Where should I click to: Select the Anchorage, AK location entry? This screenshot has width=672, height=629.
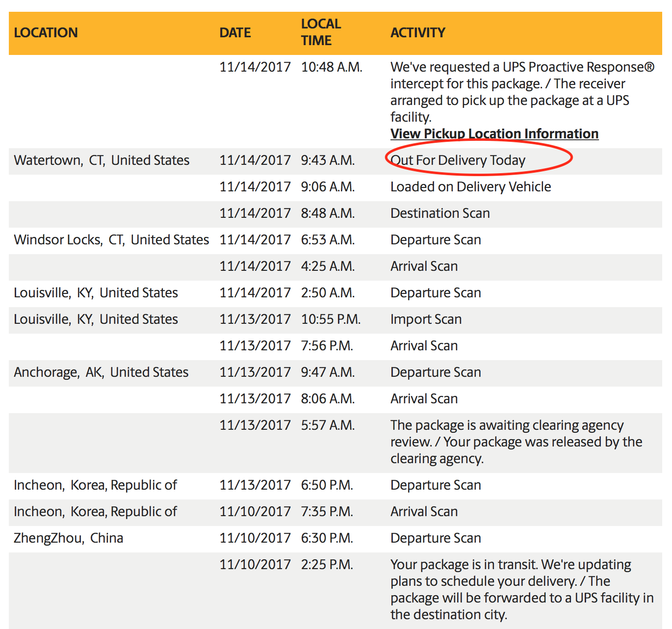coord(101,372)
